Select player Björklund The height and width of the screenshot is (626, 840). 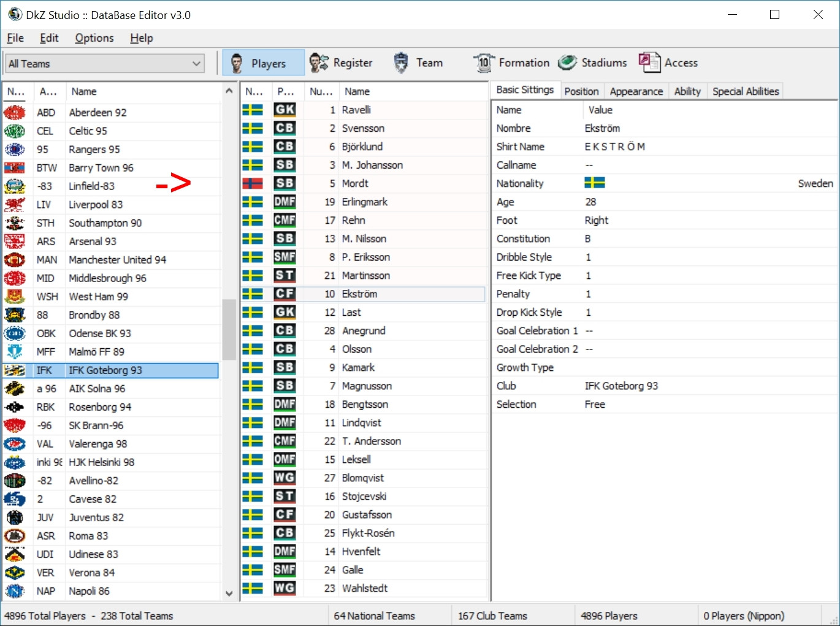(363, 147)
